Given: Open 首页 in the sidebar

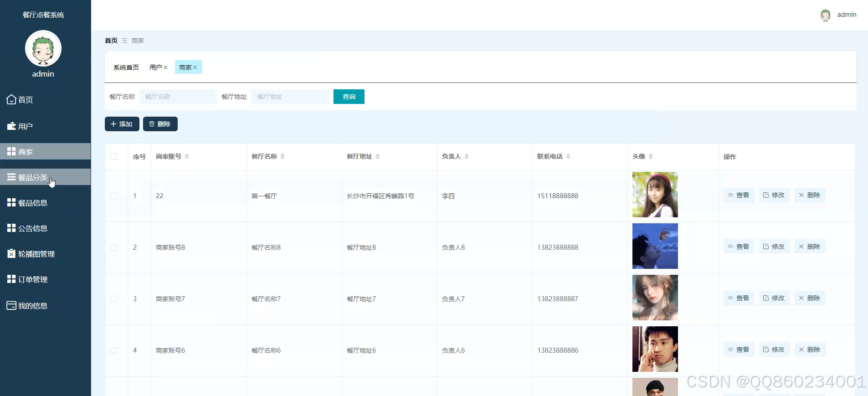Looking at the screenshot, I should (x=45, y=99).
